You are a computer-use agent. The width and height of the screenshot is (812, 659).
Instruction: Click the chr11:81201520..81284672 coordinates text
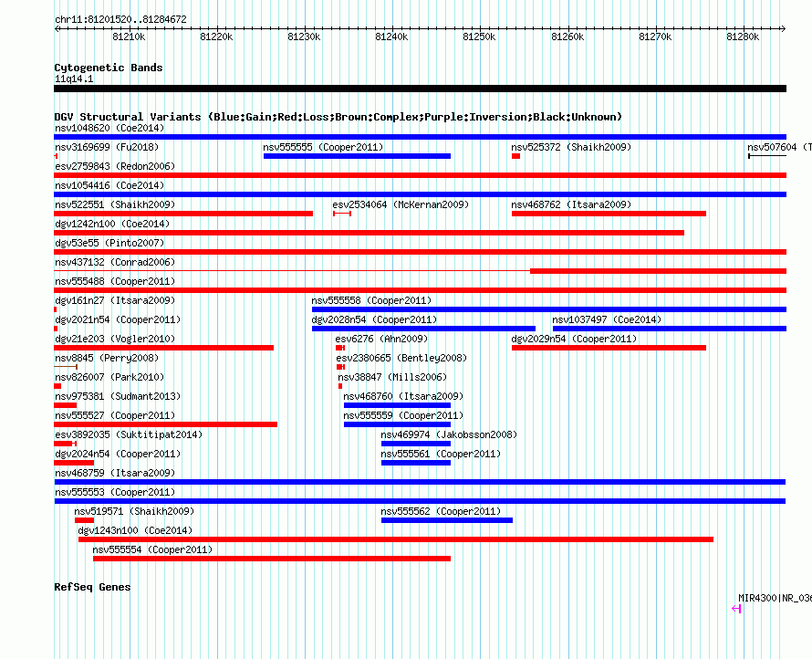pyautogui.click(x=120, y=19)
